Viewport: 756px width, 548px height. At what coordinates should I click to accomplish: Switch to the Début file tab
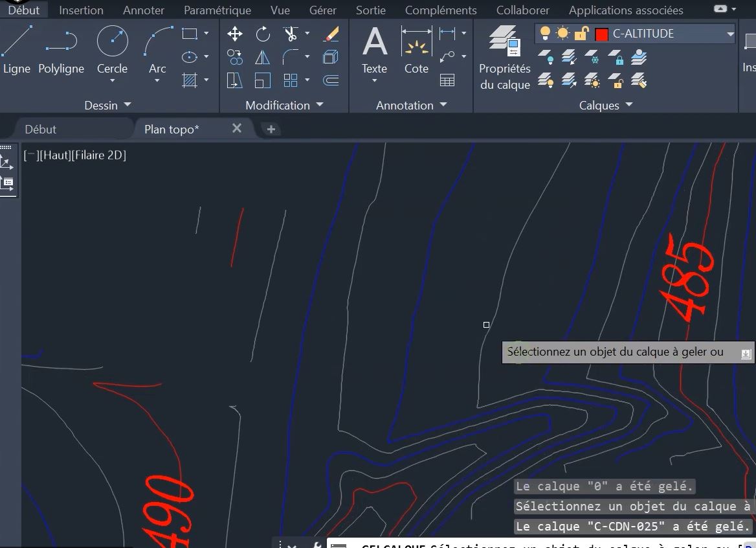41,129
